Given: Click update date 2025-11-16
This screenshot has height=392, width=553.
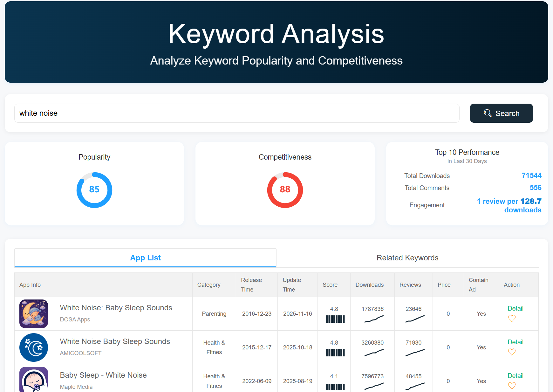Looking at the screenshot, I should (297, 314).
